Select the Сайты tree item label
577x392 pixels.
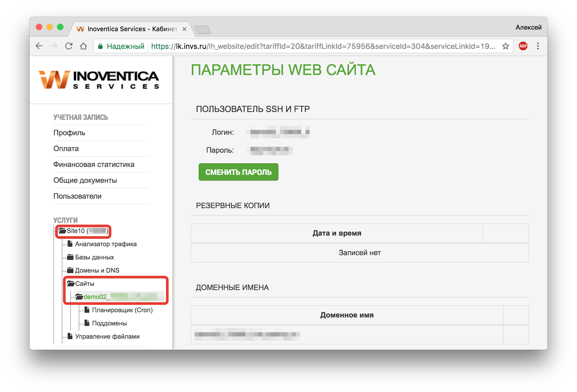pyautogui.click(x=85, y=283)
